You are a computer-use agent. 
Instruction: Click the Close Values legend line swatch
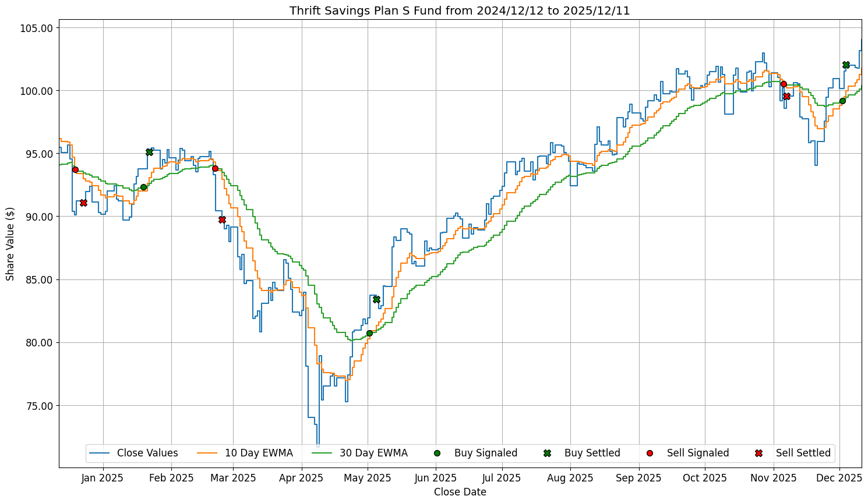coord(100,453)
